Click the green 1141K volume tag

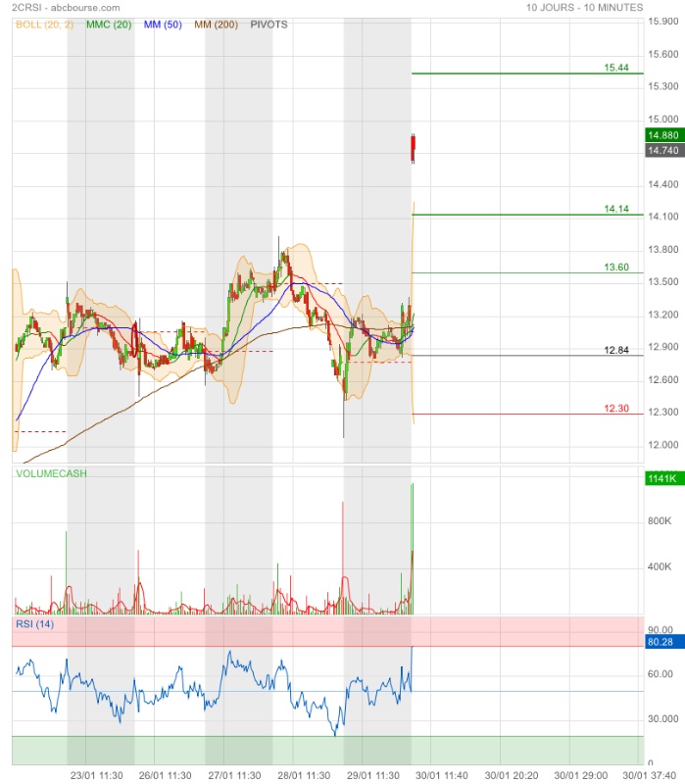tap(662, 478)
